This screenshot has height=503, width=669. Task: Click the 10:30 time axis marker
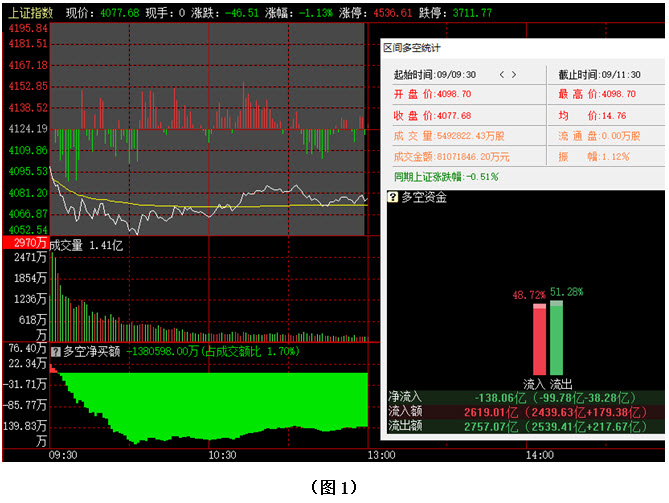221,455
